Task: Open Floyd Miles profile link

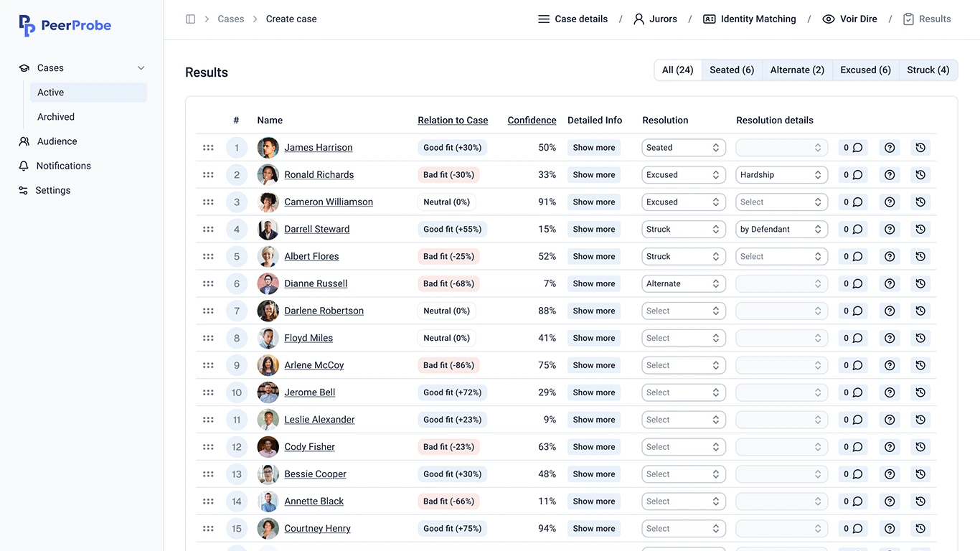Action: [x=308, y=339]
